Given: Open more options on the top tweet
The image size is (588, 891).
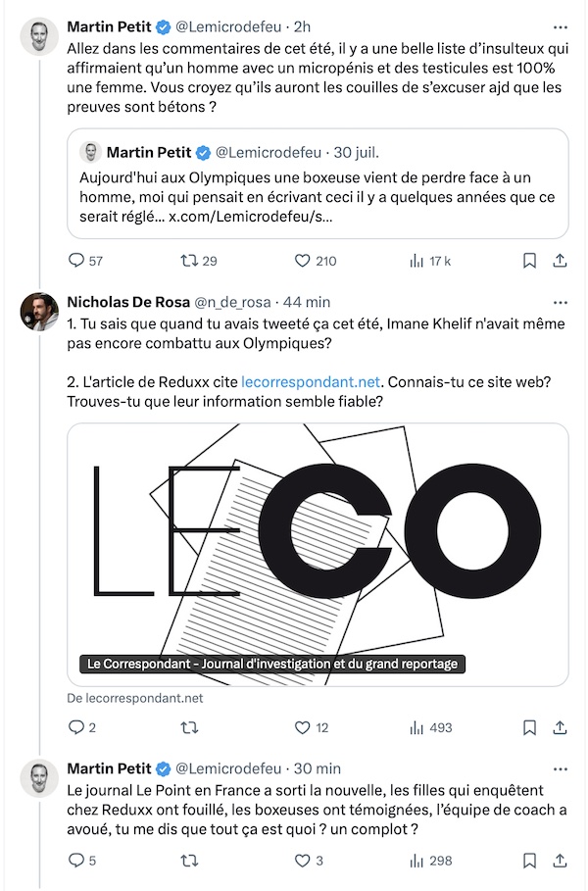Looking at the screenshot, I should 561,27.
